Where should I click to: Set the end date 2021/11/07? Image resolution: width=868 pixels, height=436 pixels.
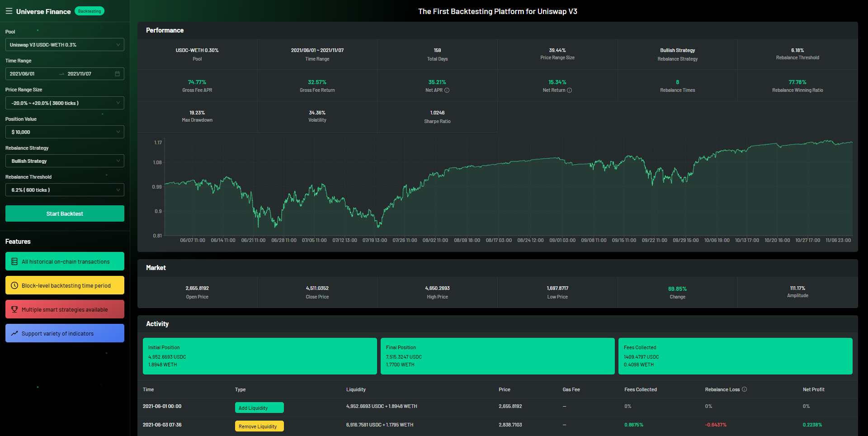pyautogui.click(x=80, y=74)
